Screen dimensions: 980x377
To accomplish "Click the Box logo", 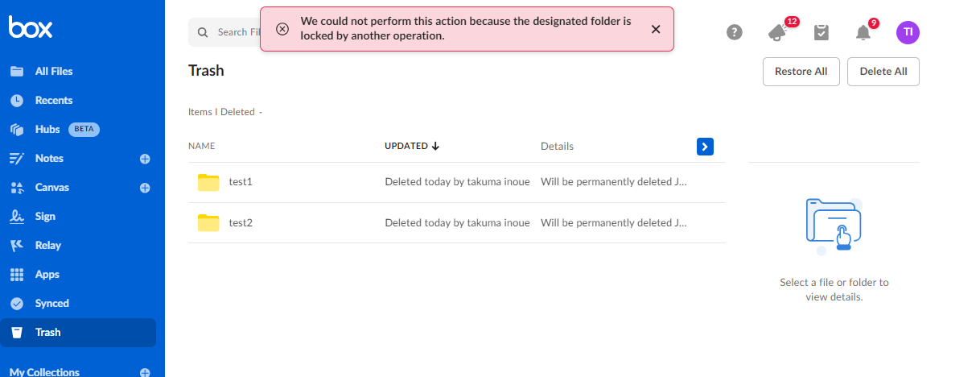I will click(31, 28).
